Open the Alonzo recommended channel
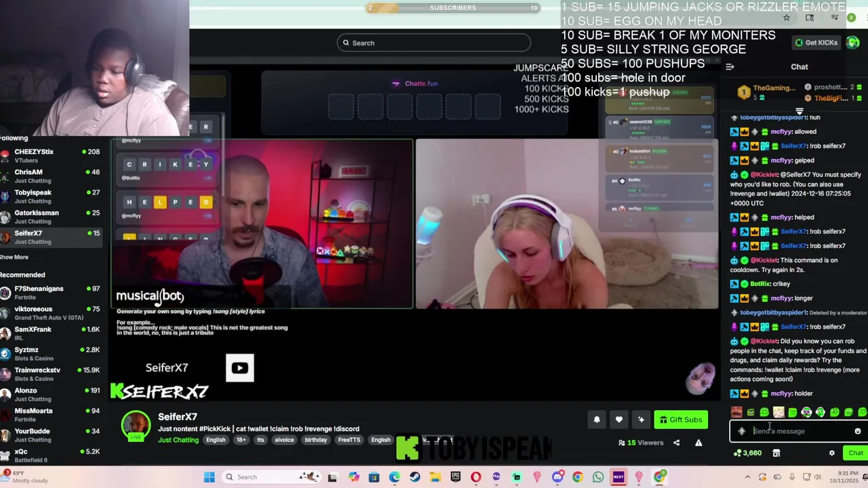Image resolution: width=868 pixels, height=488 pixels. 51,394
